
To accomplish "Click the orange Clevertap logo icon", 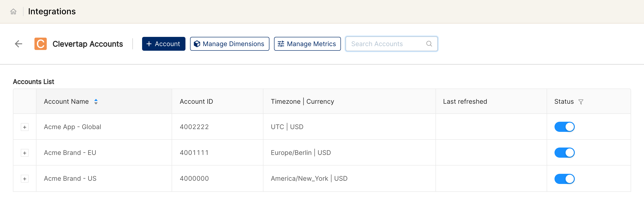I will pyautogui.click(x=41, y=44).
